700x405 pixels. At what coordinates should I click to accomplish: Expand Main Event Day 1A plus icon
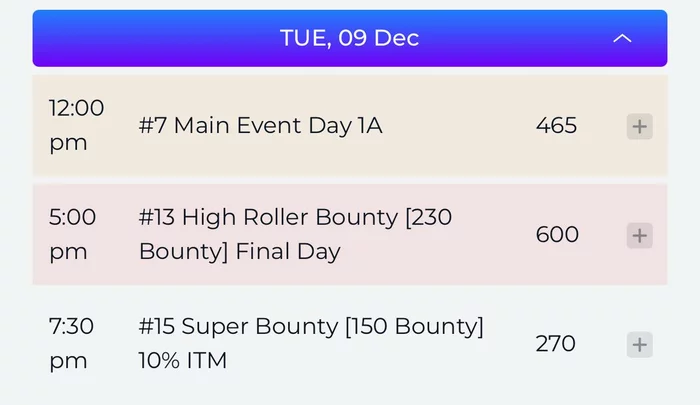point(640,127)
